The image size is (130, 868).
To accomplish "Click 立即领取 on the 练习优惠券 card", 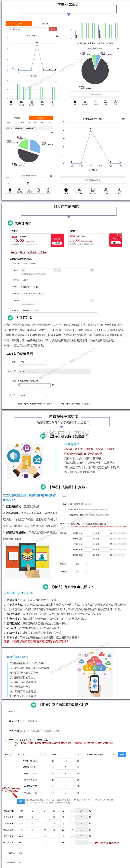I will tap(57, 243).
